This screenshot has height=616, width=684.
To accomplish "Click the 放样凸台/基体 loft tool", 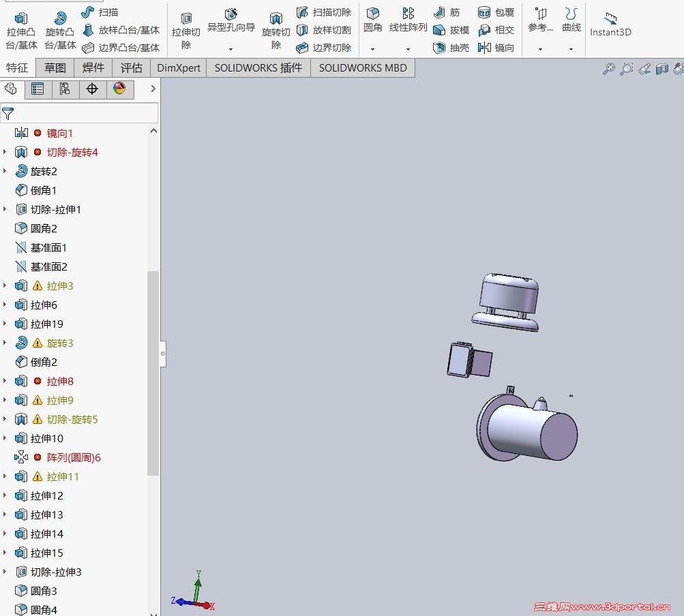I will [x=121, y=30].
